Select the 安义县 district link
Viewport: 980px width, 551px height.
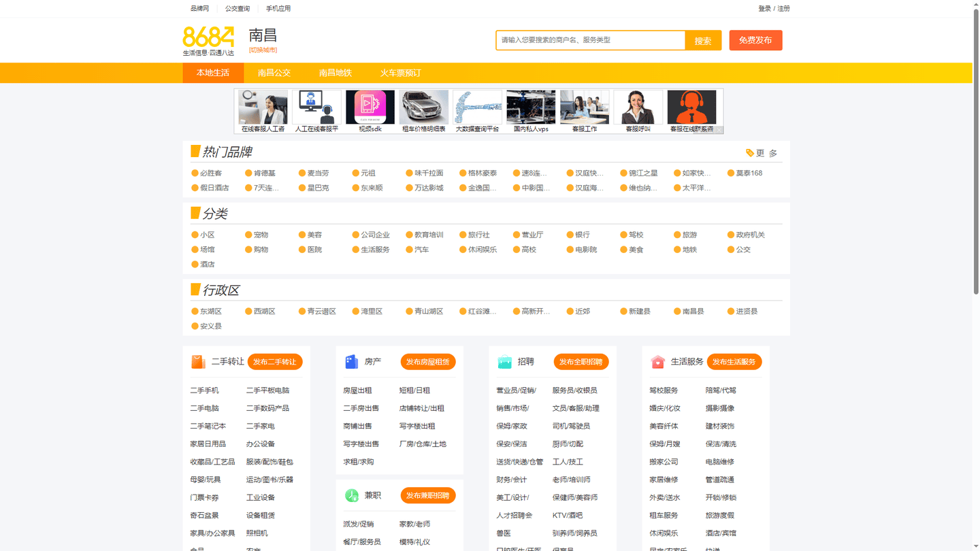tap(211, 326)
